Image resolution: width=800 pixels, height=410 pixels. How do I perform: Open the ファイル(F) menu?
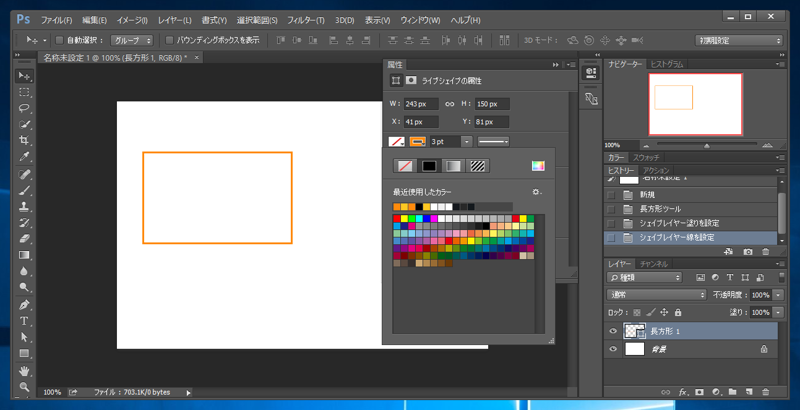[x=57, y=20]
